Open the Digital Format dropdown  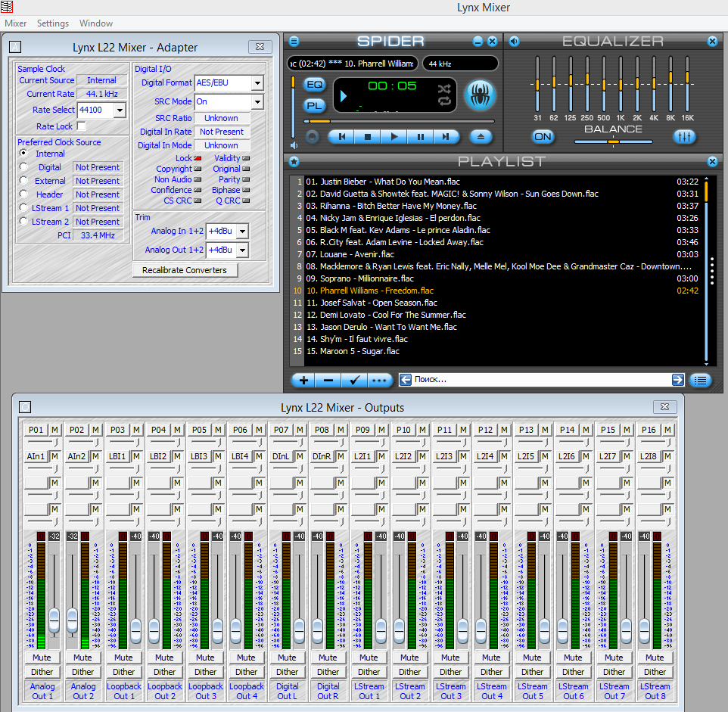pos(258,83)
